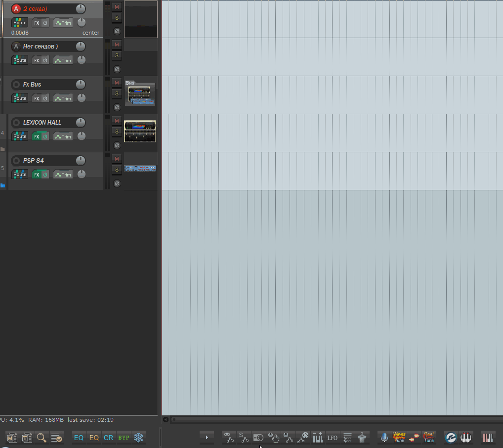The height and width of the screenshot is (448, 503).
Task: Click the lines with waveform icon
Action: tap(347, 438)
